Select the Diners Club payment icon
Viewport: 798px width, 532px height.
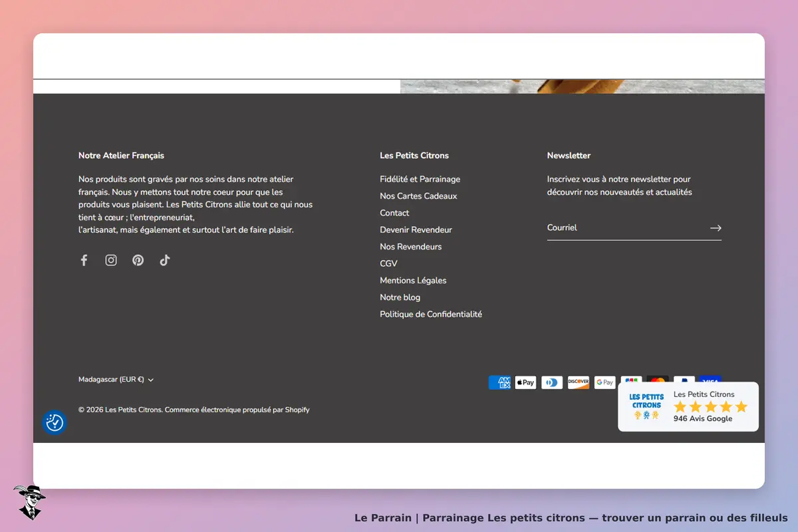point(552,382)
